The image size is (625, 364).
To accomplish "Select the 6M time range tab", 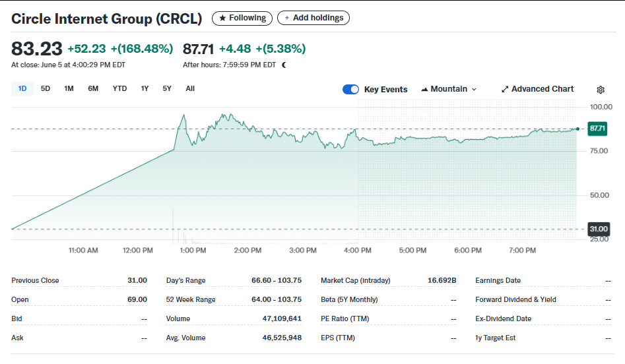I will click(x=93, y=88).
